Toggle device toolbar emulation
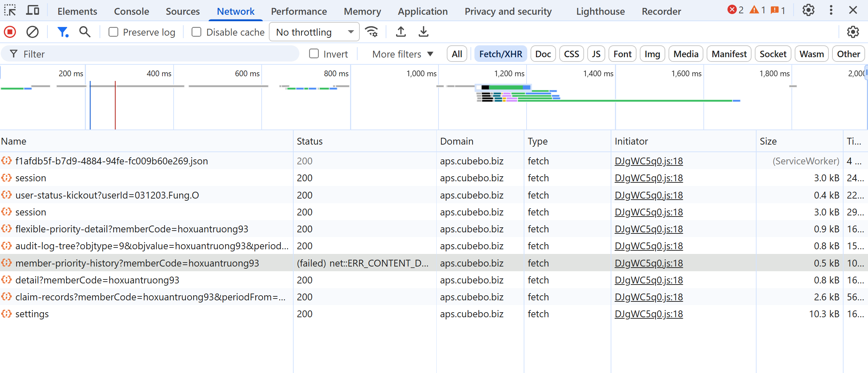 coord(33,11)
